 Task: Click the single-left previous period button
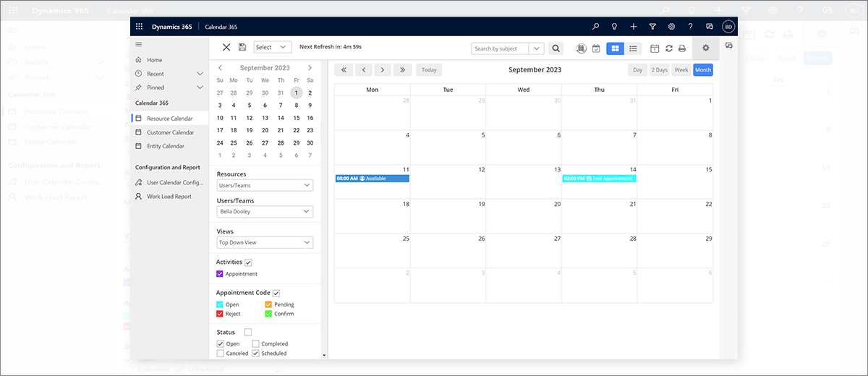click(x=363, y=70)
